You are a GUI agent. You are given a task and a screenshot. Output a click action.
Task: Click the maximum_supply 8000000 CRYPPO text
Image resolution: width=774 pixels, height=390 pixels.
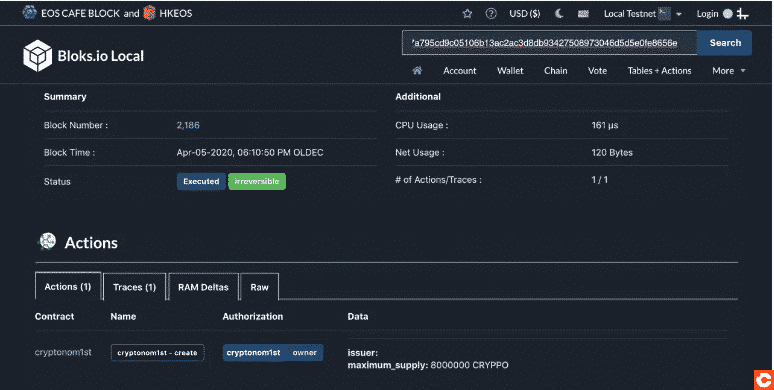(428, 365)
